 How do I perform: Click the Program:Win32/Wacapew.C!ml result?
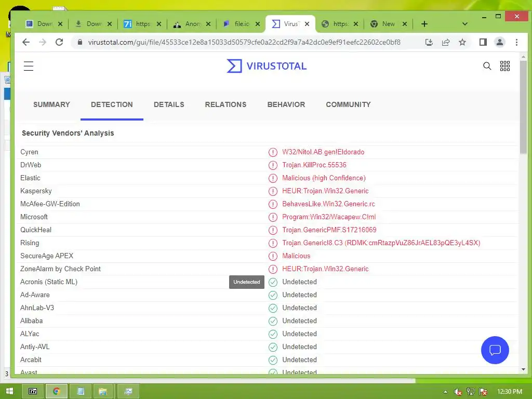(329, 217)
